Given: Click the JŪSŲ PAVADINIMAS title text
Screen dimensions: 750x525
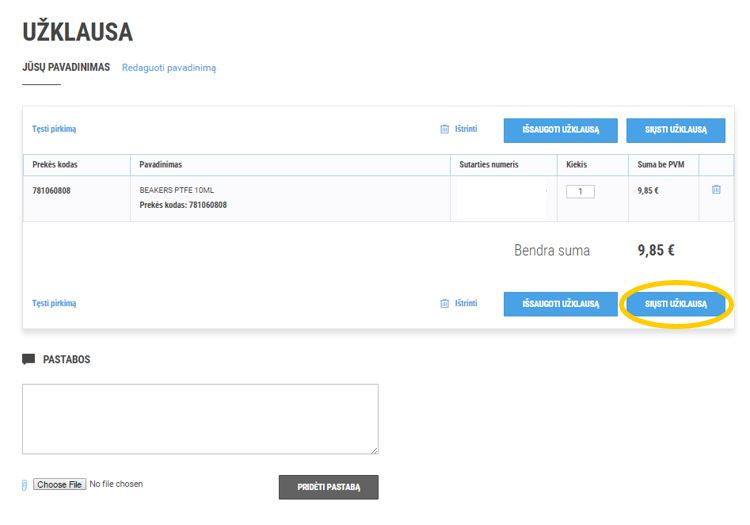Looking at the screenshot, I should (x=66, y=67).
